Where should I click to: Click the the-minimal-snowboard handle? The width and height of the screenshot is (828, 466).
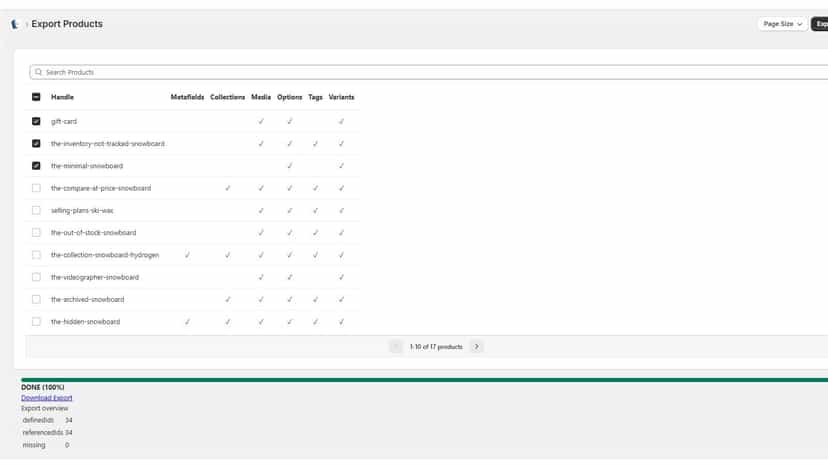coord(87,166)
